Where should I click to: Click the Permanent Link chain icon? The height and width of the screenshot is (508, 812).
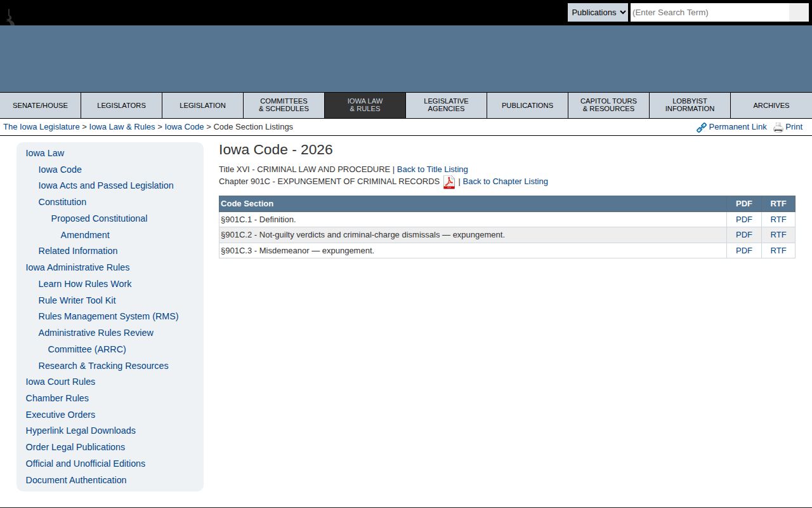(702, 128)
